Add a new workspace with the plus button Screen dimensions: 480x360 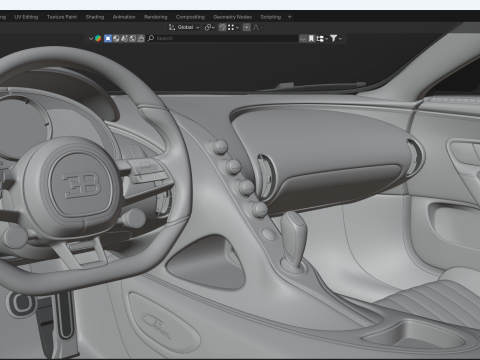[289, 17]
